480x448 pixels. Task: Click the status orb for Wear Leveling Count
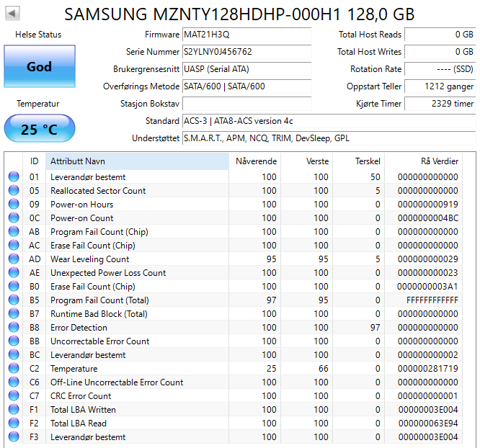(14, 259)
